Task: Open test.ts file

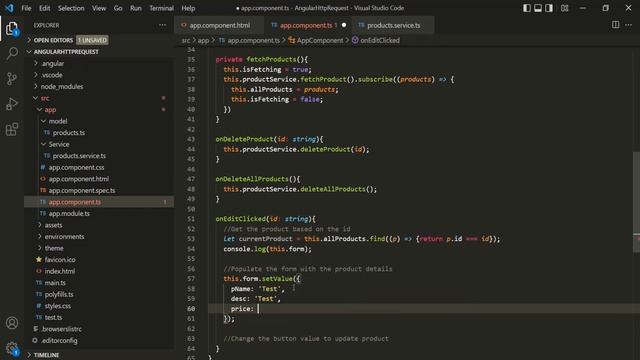Action: coord(99,317)
